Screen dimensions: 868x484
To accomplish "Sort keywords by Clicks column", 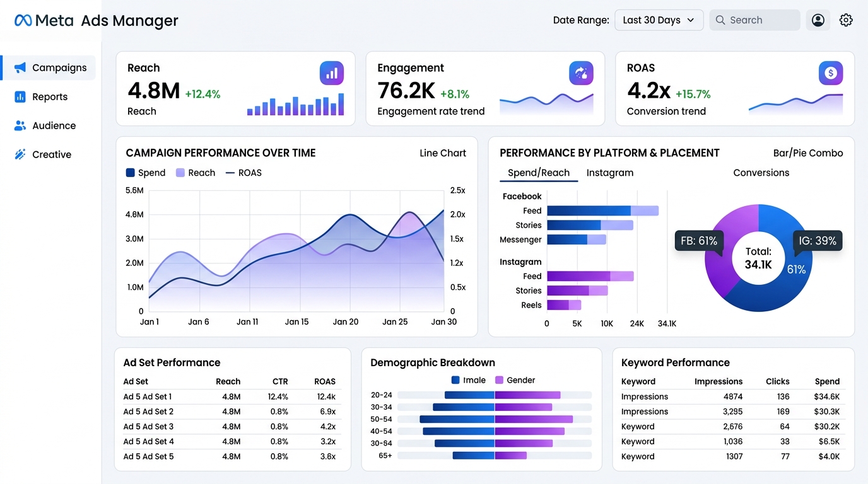I will coord(778,381).
